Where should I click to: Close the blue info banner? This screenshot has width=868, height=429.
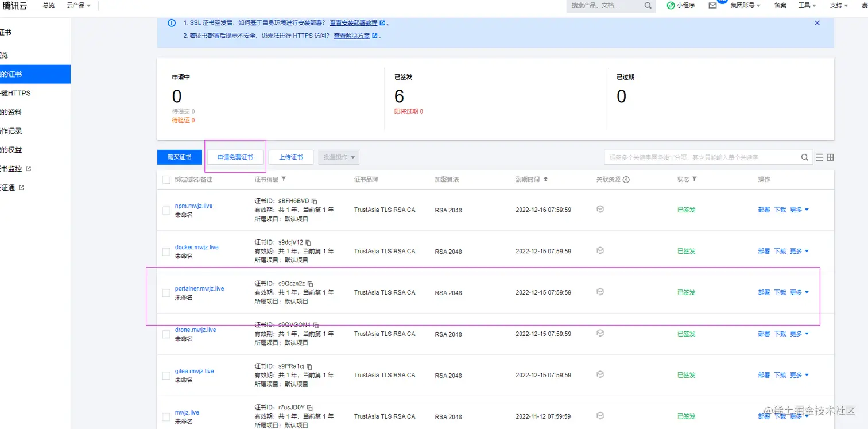coord(817,23)
